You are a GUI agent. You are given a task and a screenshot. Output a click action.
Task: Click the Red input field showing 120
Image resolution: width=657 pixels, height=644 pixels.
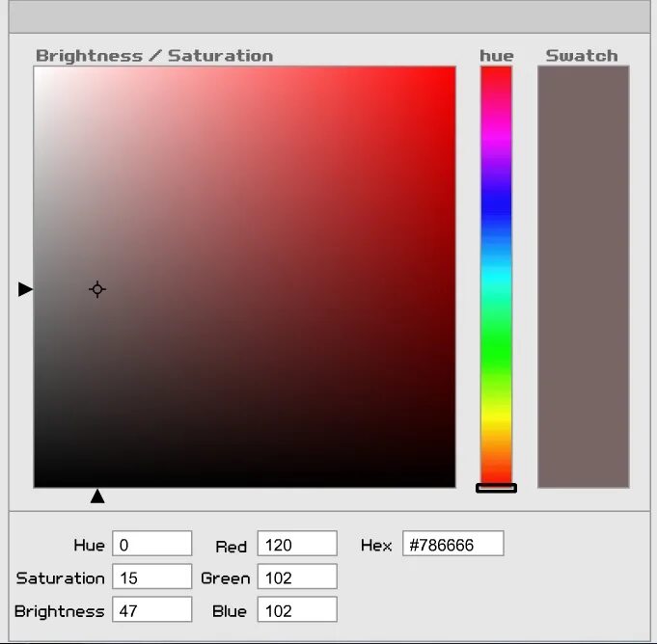coord(297,544)
